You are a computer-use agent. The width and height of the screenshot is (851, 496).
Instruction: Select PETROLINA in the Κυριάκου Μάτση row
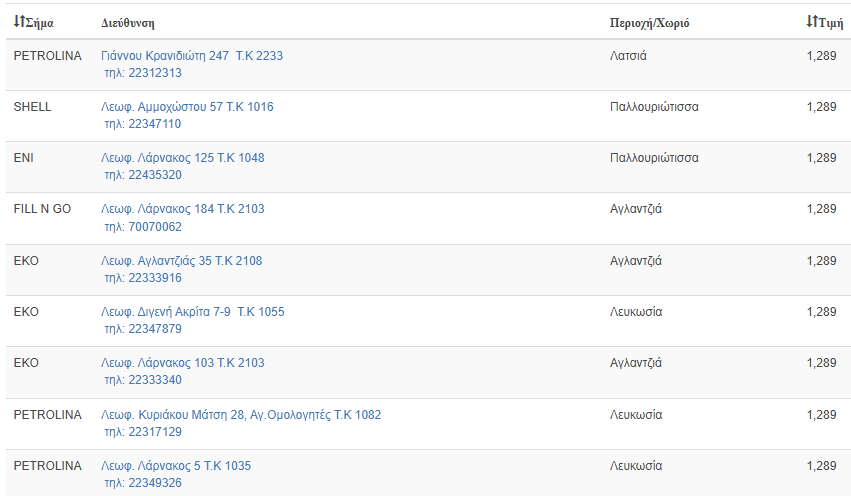click(48, 415)
